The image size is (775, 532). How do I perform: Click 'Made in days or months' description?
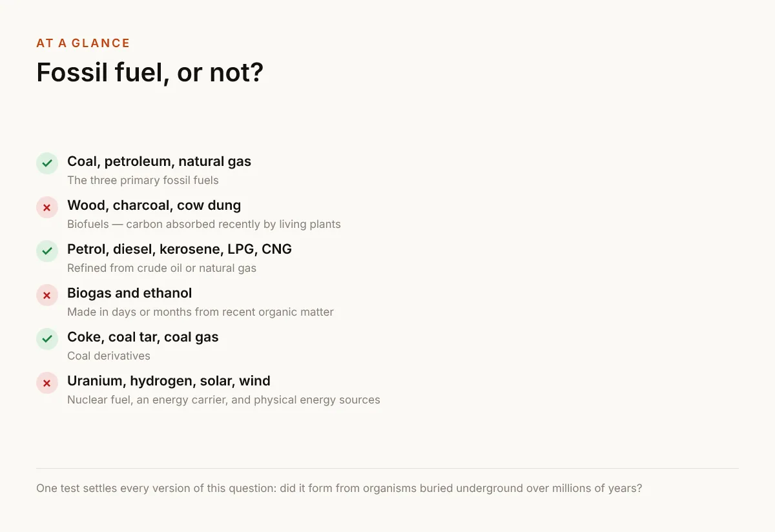pyautogui.click(x=200, y=312)
